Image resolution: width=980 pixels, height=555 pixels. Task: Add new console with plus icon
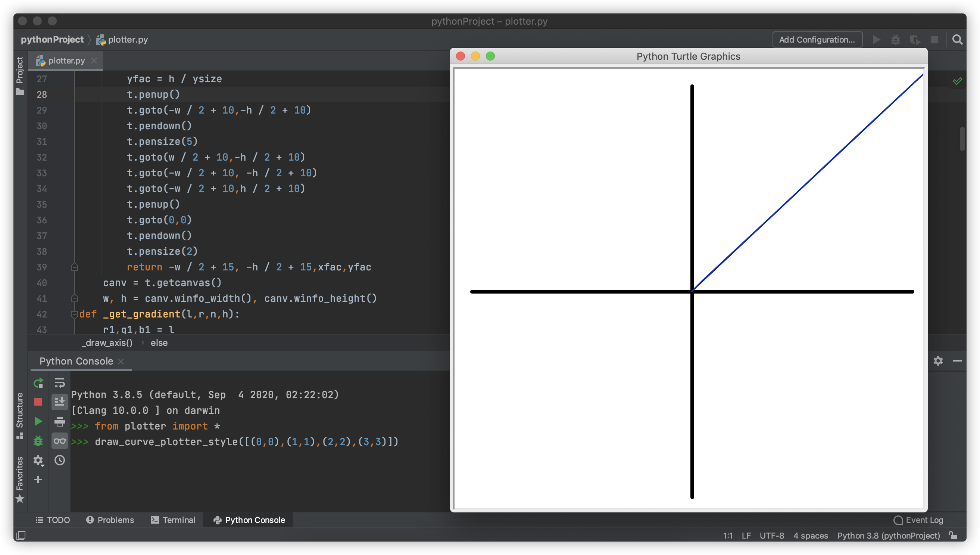point(38,480)
